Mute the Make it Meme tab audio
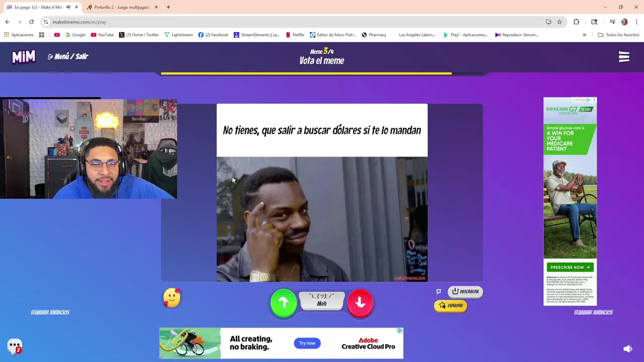The image size is (644, 362). (68, 7)
